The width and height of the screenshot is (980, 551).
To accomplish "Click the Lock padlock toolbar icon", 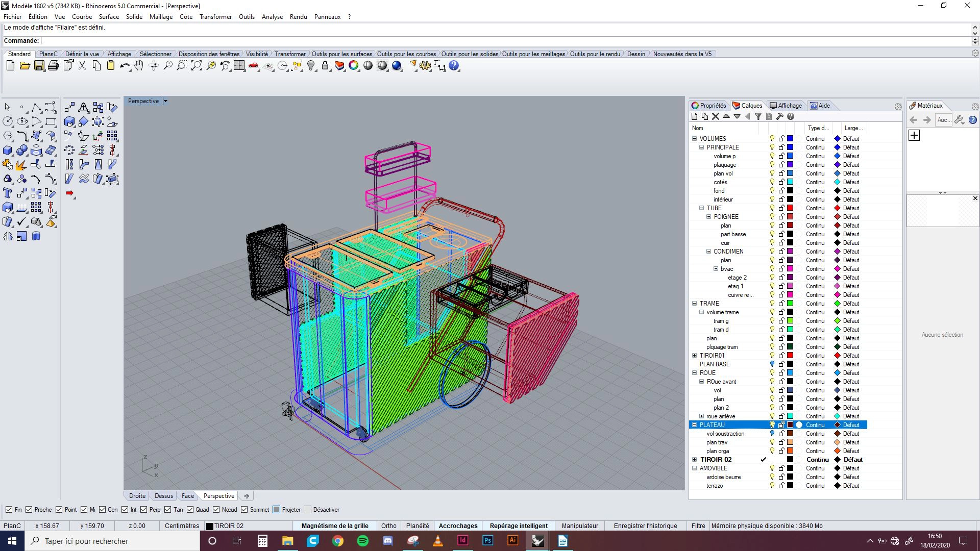I will (325, 66).
